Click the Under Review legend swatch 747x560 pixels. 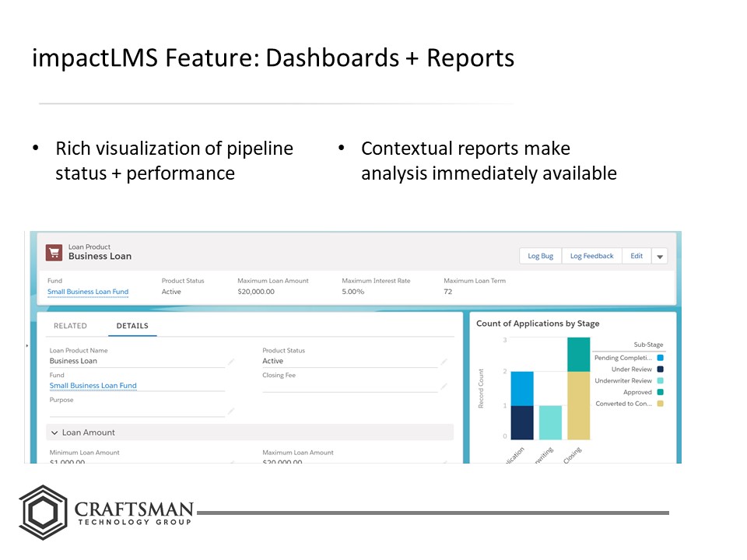(x=661, y=369)
